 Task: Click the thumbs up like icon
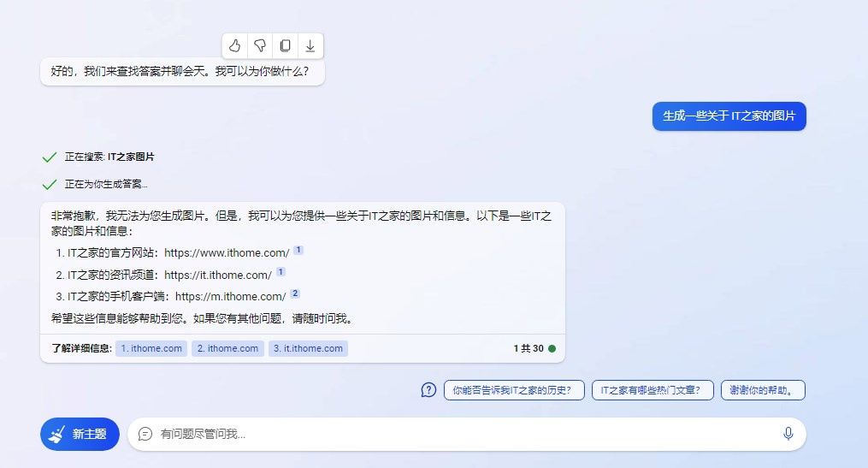(234, 45)
